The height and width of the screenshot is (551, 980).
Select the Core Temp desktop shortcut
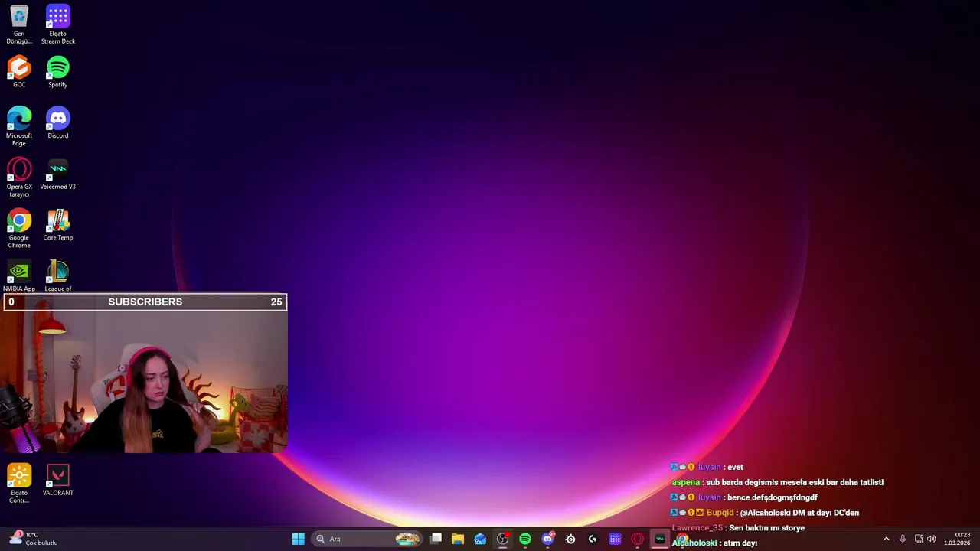[58, 226]
